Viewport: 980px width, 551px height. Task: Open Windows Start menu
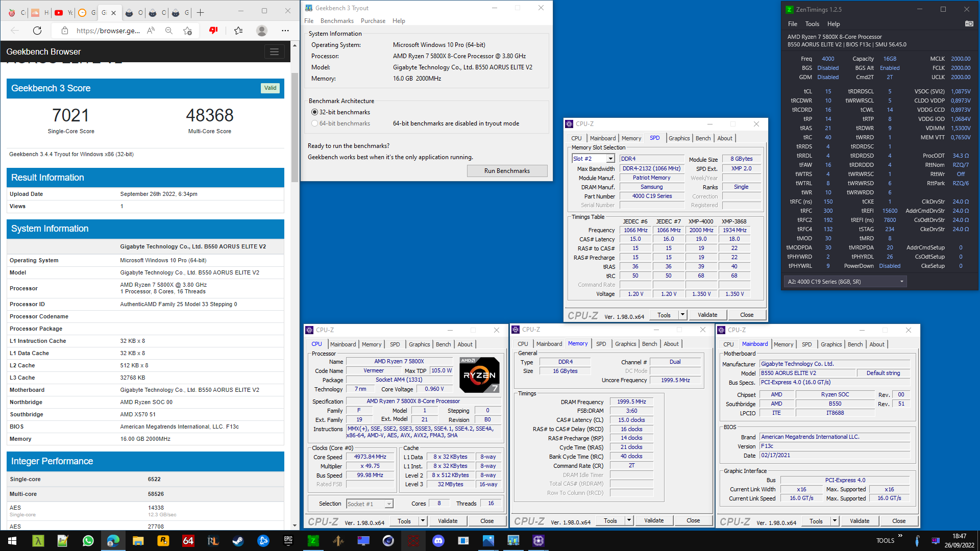(12, 540)
